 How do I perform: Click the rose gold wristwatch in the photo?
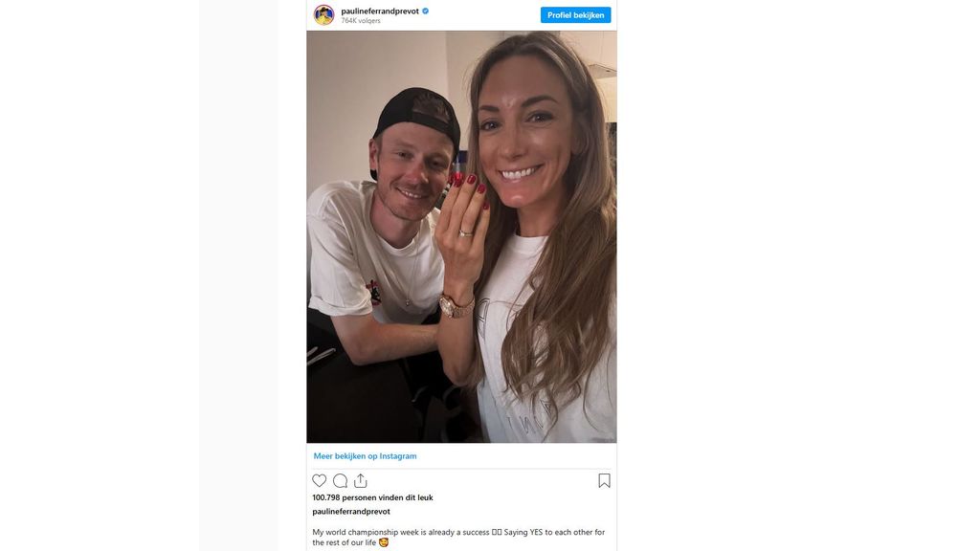(457, 306)
